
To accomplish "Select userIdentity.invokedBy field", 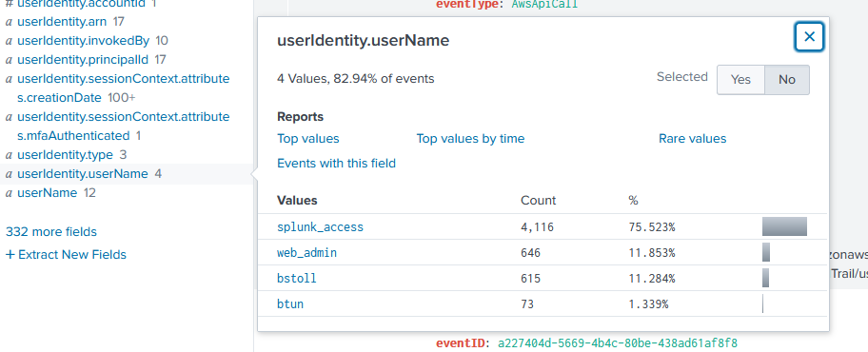I will click(84, 40).
